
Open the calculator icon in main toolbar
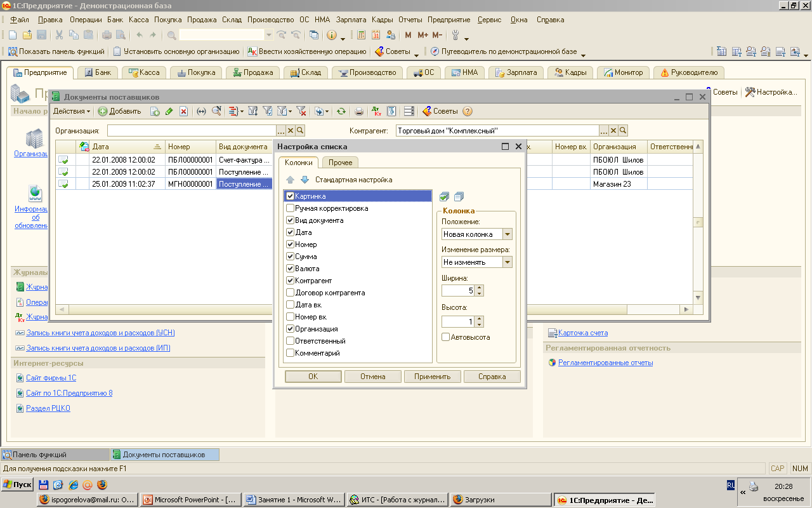click(362, 35)
